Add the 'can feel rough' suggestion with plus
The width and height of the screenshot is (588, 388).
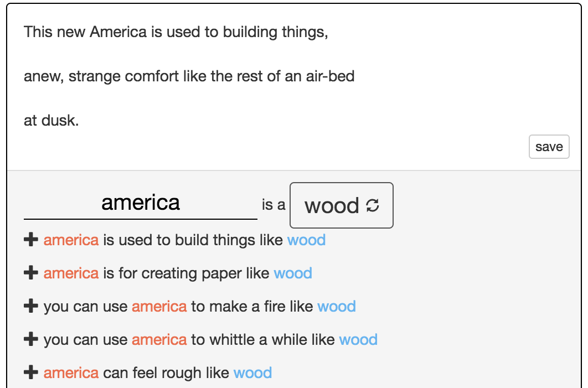[x=31, y=373]
